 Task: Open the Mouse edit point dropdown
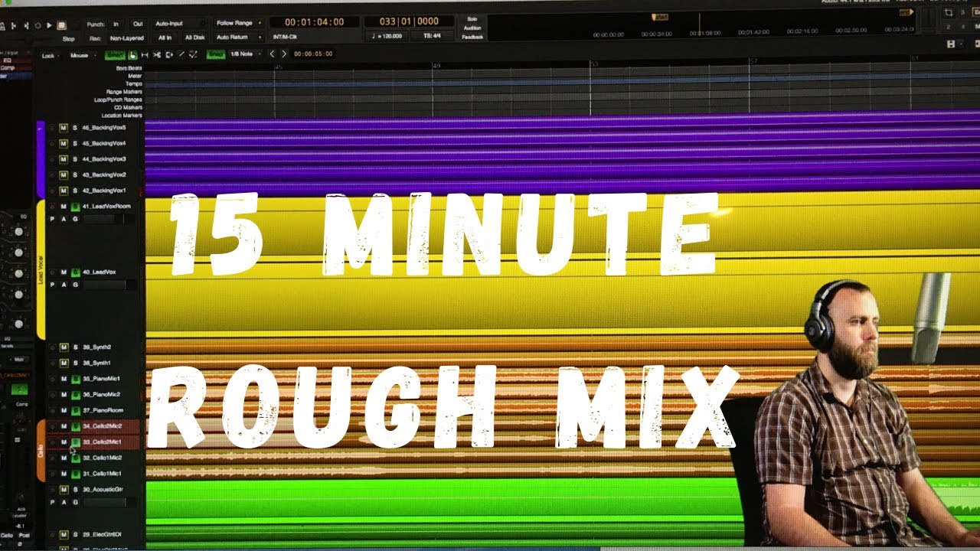82,55
